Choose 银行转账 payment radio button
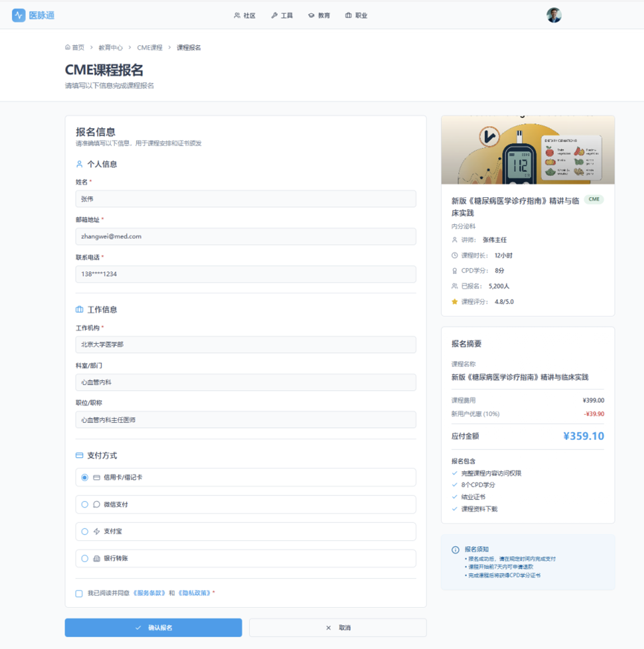Image resolution: width=644 pixels, height=649 pixels. coord(85,558)
